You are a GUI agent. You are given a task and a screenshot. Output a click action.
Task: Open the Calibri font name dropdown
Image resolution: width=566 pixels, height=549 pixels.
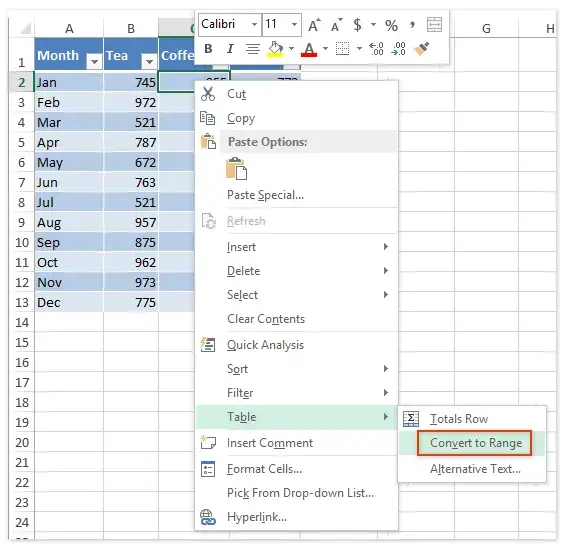[x=254, y=25]
